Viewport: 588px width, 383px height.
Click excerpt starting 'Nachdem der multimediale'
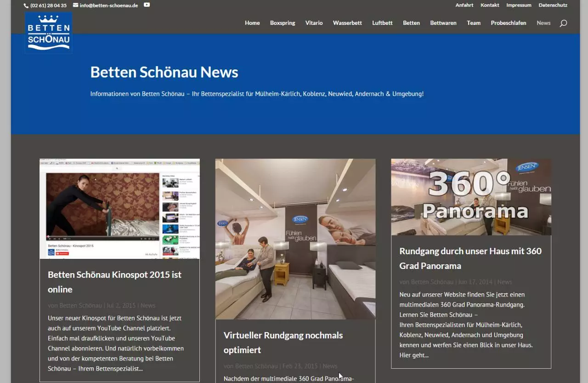click(x=288, y=379)
